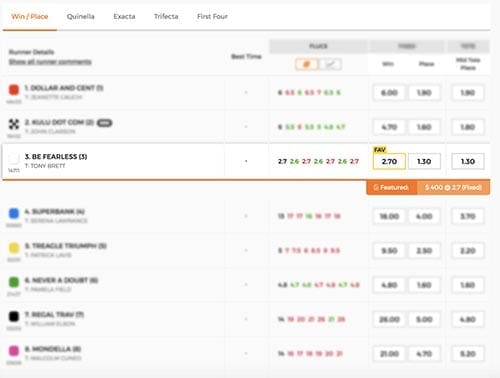Bet on Mondella win at 21.00

tap(389, 354)
